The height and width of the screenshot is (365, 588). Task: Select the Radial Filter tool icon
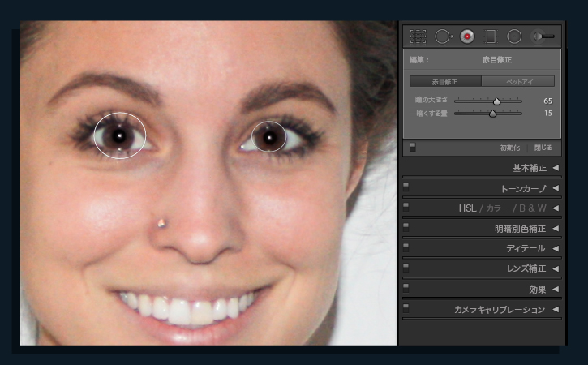coord(514,36)
